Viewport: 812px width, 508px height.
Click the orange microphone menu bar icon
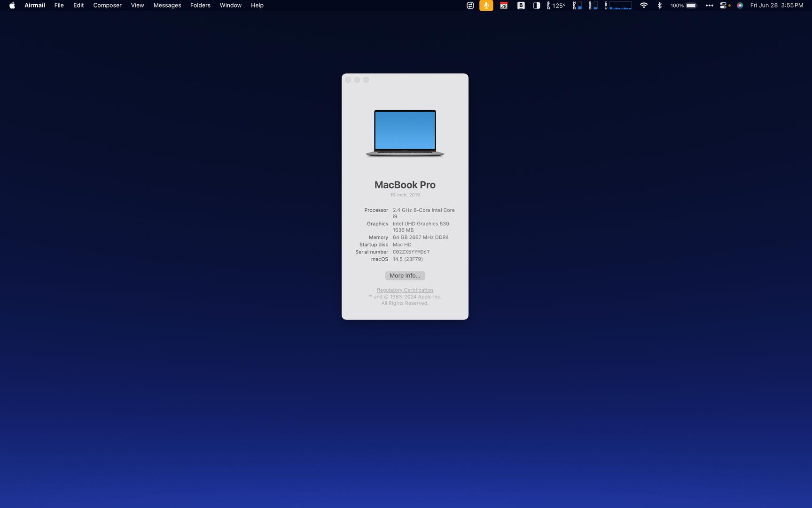(x=486, y=5)
